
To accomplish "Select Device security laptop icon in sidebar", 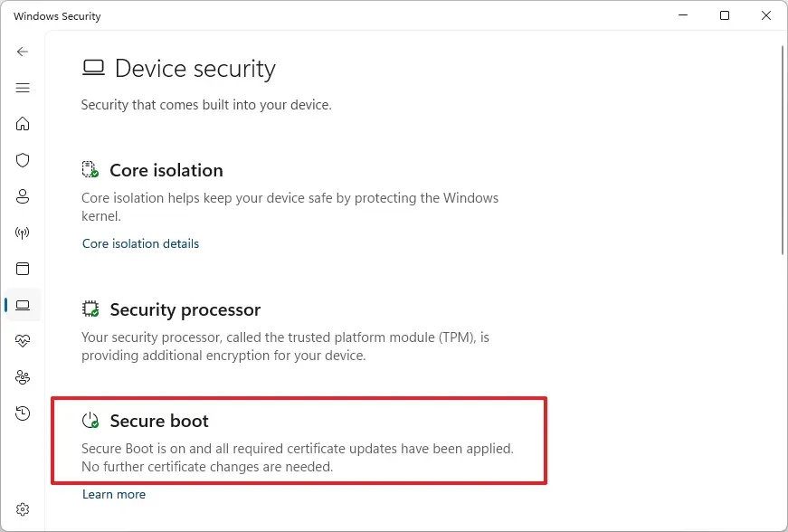I will click(x=22, y=305).
